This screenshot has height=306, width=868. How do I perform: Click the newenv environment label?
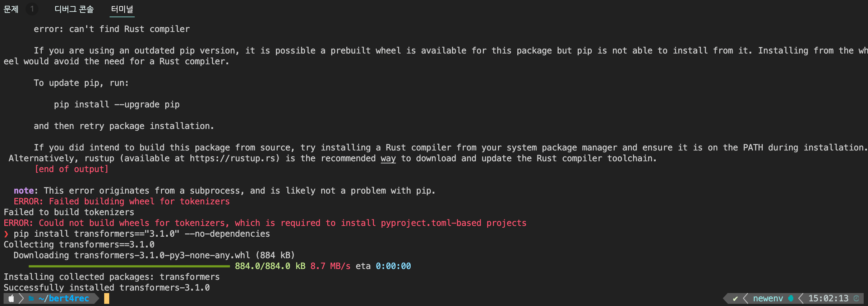click(768, 298)
